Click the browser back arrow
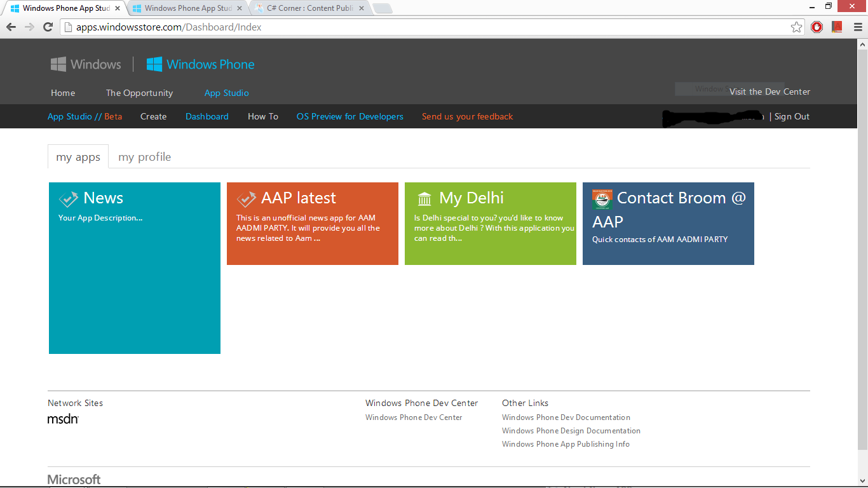 (x=11, y=27)
